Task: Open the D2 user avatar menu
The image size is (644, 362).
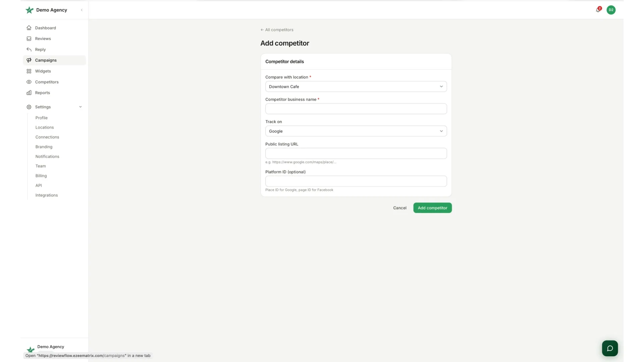Action: [611, 10]
